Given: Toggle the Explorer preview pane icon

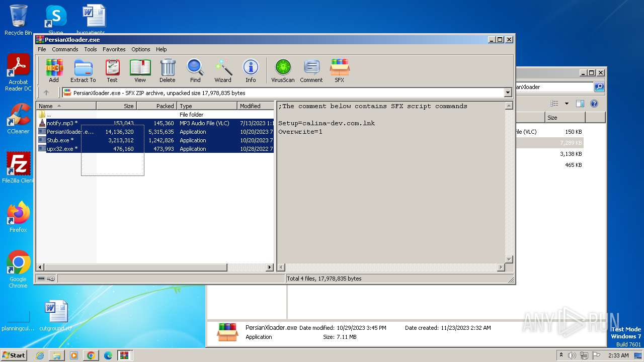Looking at the screenshot, I should 580,104.
